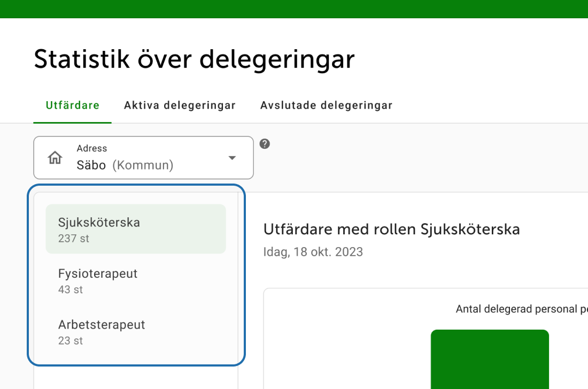
Task: Expand the Adress dropdown arrow
Action: [232, 158]
